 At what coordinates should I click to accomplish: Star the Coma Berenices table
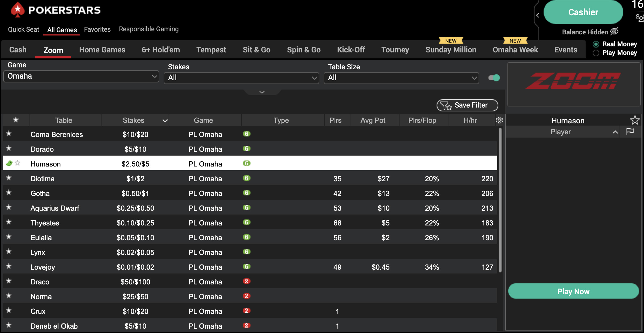[9, 133]
